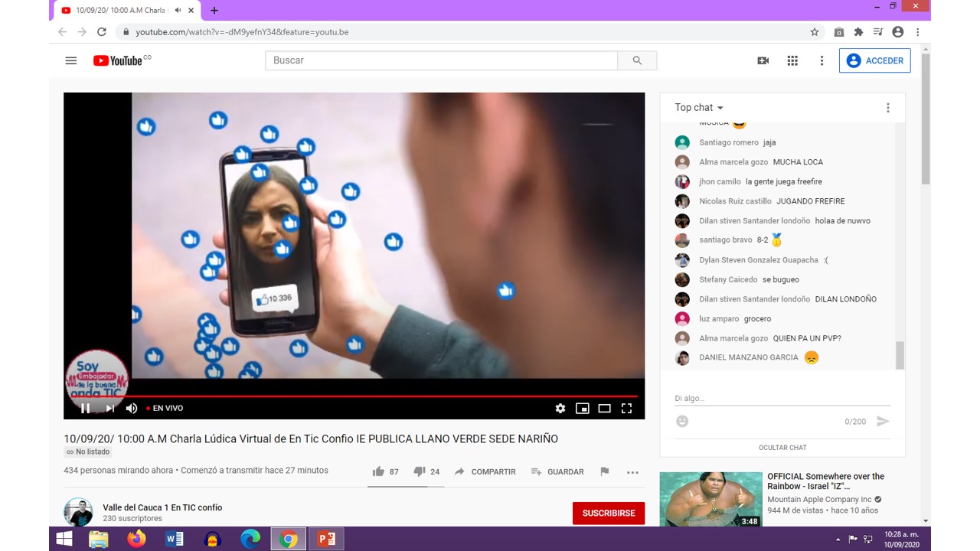Click the search magnifier button
The image size is (980, 551).
coord(637,60)
